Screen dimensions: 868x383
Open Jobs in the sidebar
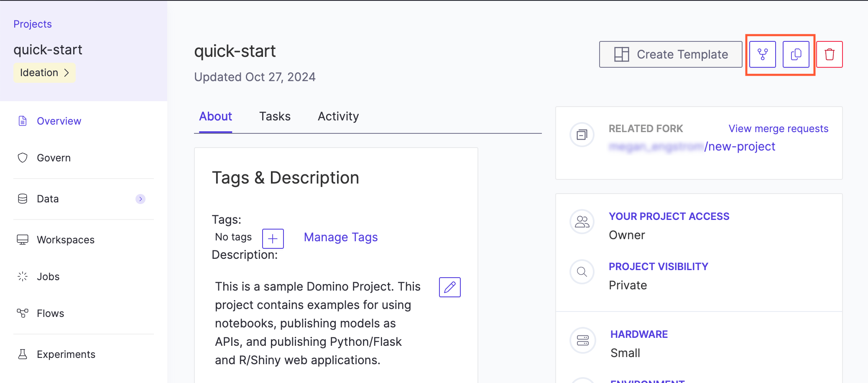click(x=48, y=276)
